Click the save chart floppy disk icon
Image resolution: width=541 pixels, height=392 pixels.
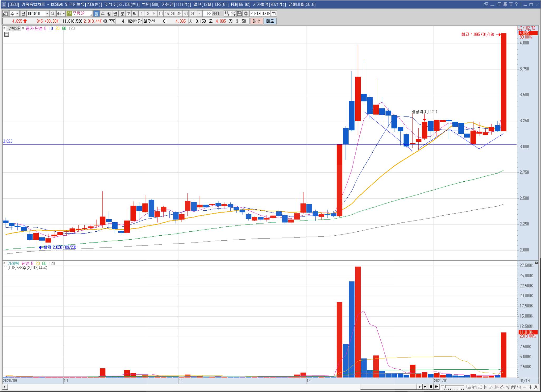239,13
